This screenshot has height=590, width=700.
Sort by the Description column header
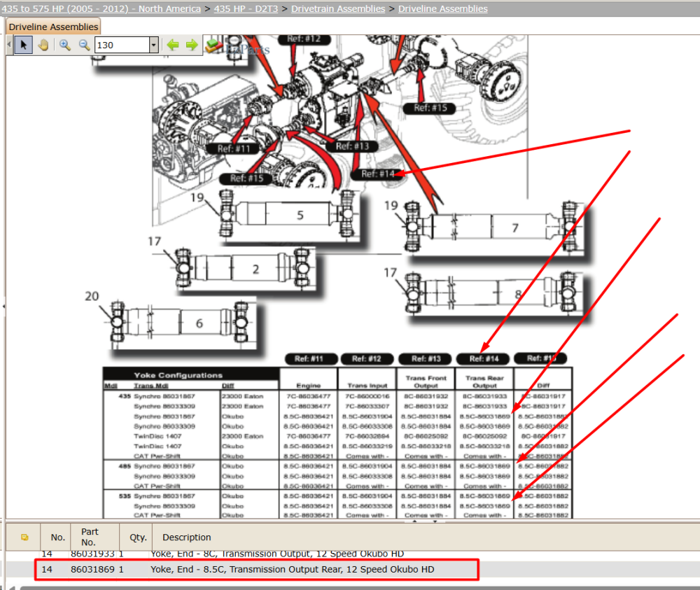pyautogui.click(x=187, y=538)
